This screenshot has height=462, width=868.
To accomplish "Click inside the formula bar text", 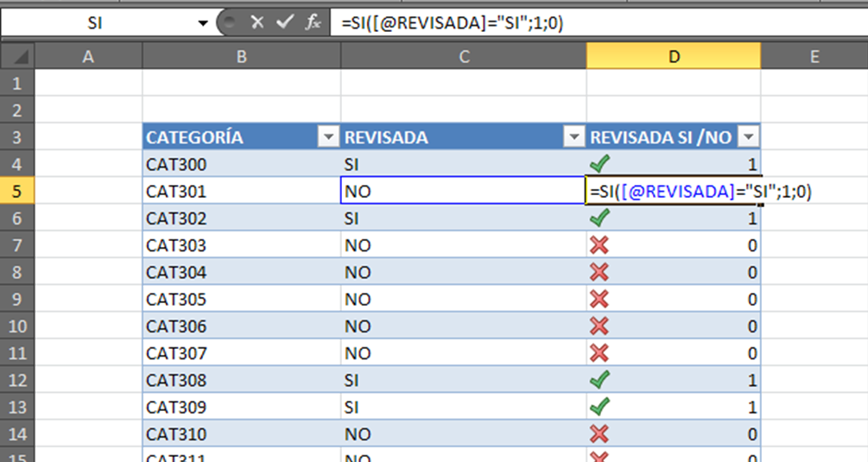I will pos(605,23).
